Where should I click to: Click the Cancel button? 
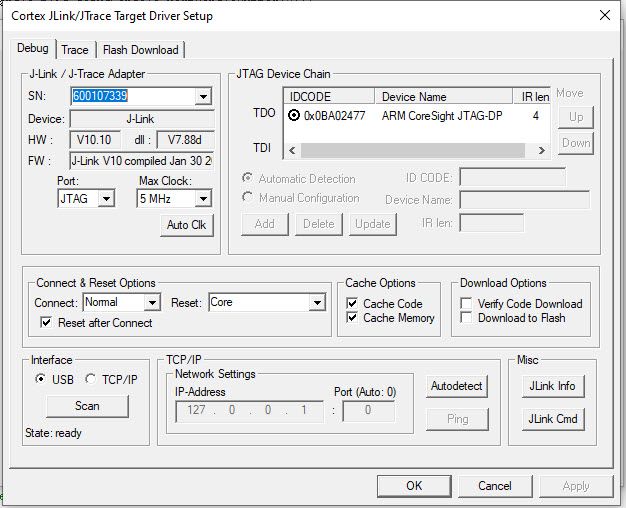[495, 486]
